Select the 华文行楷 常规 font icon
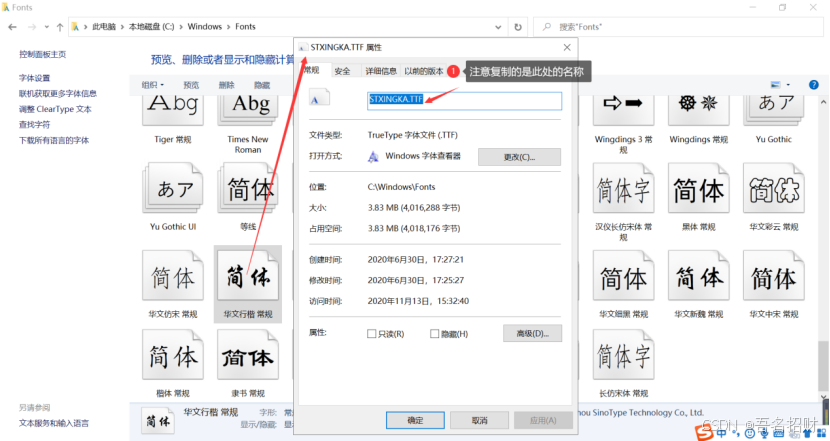 point(248,275)
